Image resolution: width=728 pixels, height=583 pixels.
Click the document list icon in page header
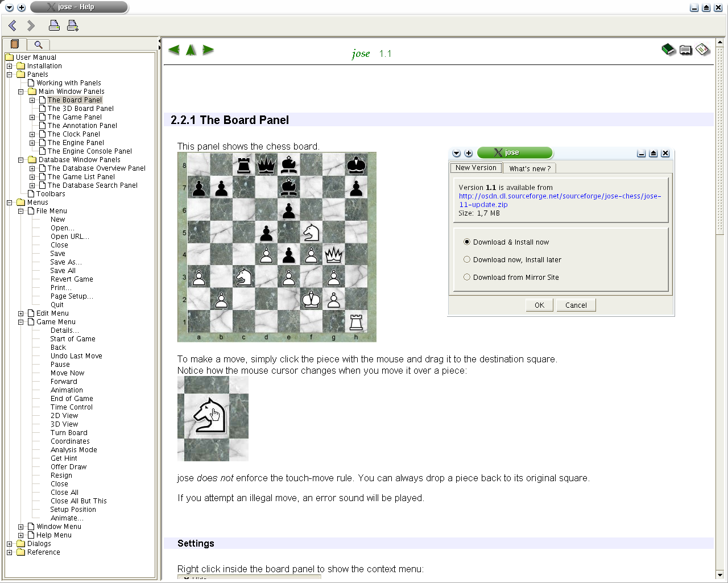686,51
